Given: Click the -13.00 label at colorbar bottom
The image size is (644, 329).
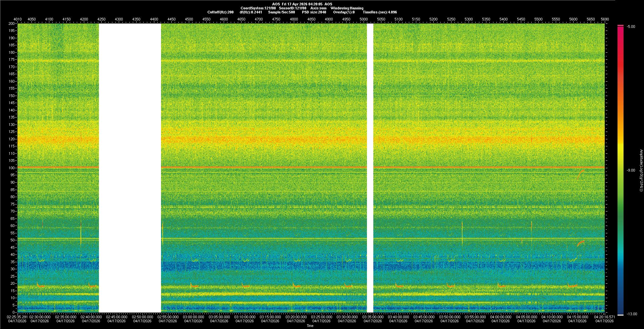Looking at the screenshot, I should pyautogui.click(x=632, y=314).
